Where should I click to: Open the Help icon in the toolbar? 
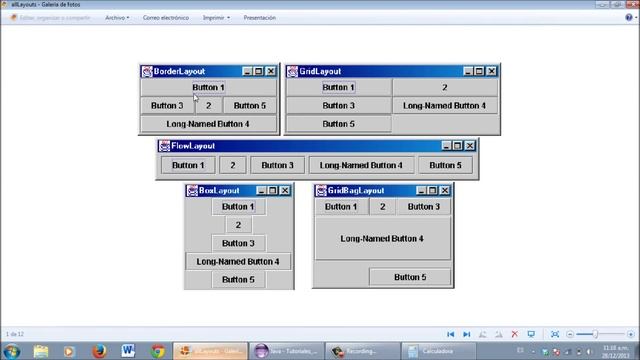(629, 17)
